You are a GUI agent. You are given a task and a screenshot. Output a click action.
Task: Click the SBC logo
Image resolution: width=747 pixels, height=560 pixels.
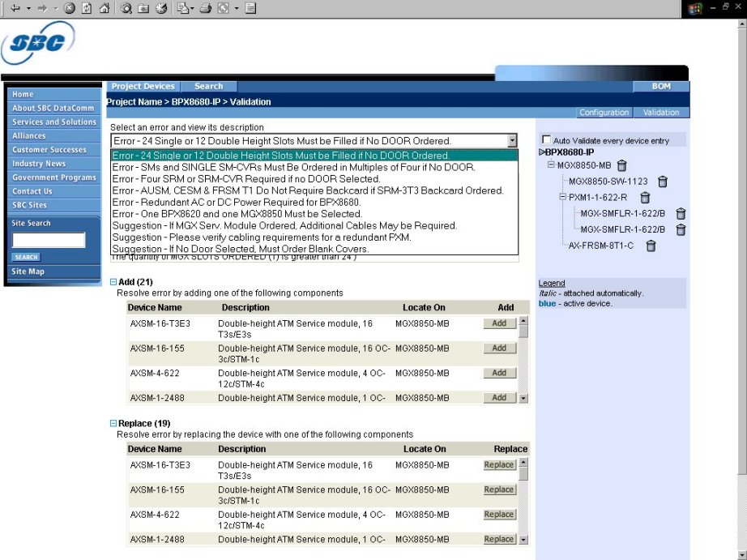pos(38,43)
